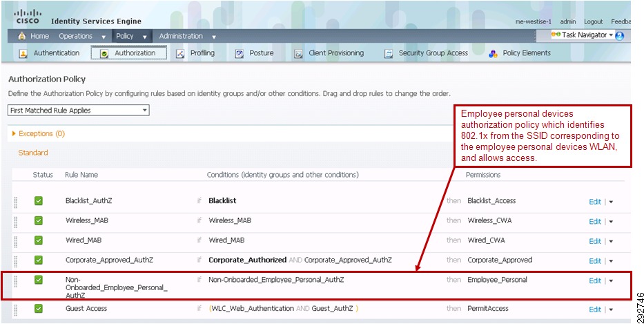This screenshot has width=644, height=324.
Task: Click the Client Provisioning icon
Action: [x=299, y=53]
